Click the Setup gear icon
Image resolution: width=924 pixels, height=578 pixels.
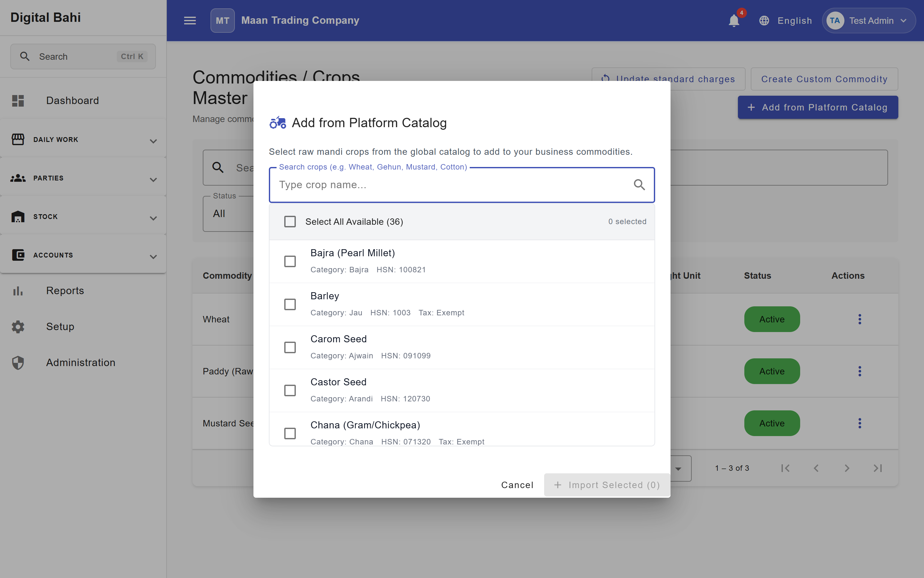18,327
